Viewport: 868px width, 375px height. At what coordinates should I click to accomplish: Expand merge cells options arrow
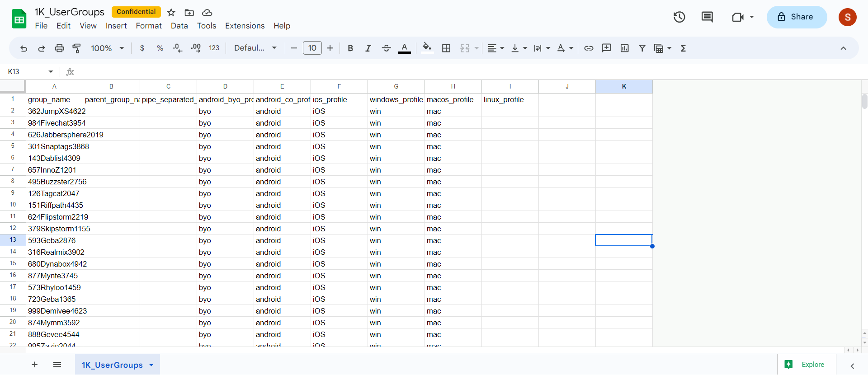pos(476,48)
